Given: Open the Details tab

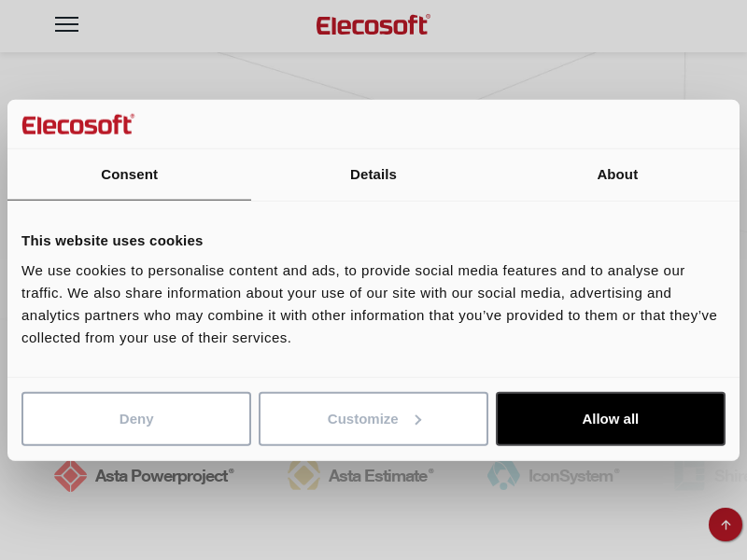Looking at the screenshot, I should pyautogui.click(x=373, y=175).
